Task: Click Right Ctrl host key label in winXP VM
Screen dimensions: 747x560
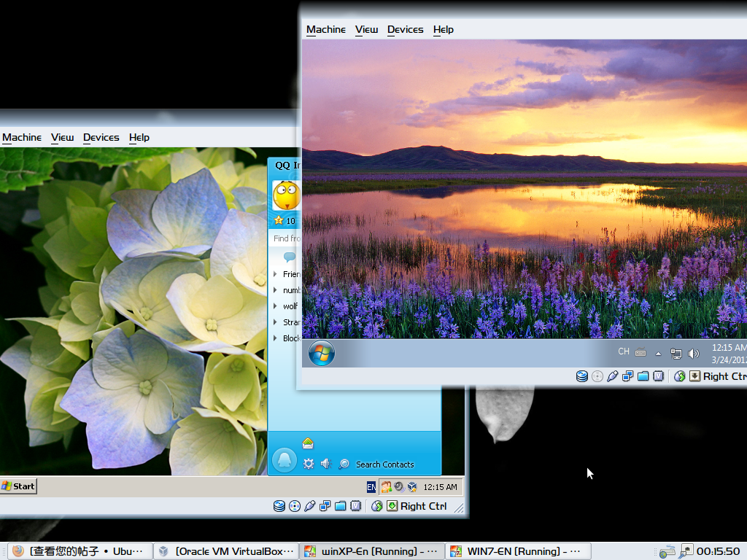Action: [x=424, y=506]
